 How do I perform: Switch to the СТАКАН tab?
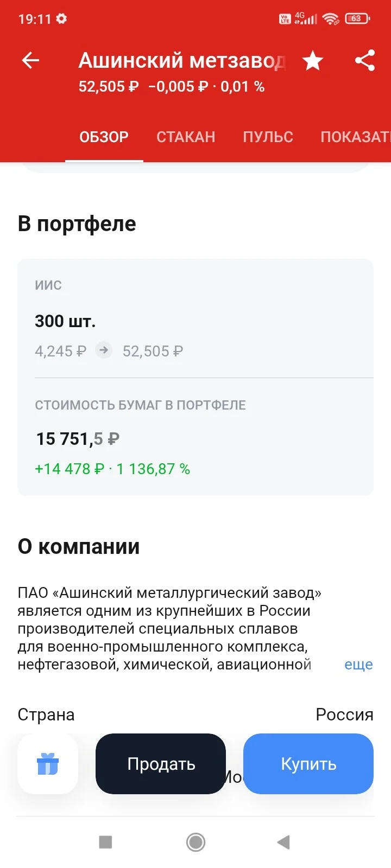click(x=186, y=137)
